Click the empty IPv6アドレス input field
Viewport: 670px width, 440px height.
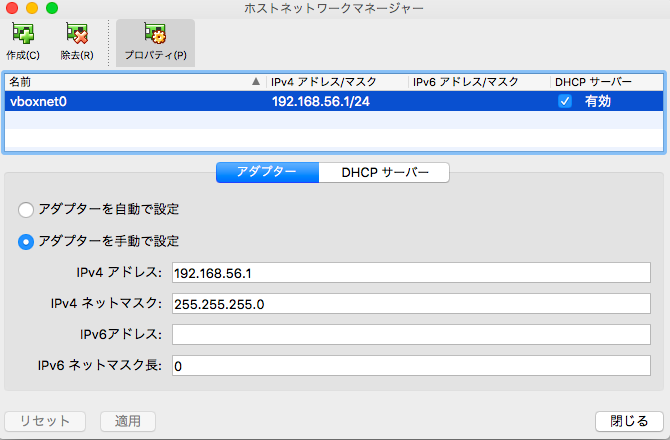(411, 334)
